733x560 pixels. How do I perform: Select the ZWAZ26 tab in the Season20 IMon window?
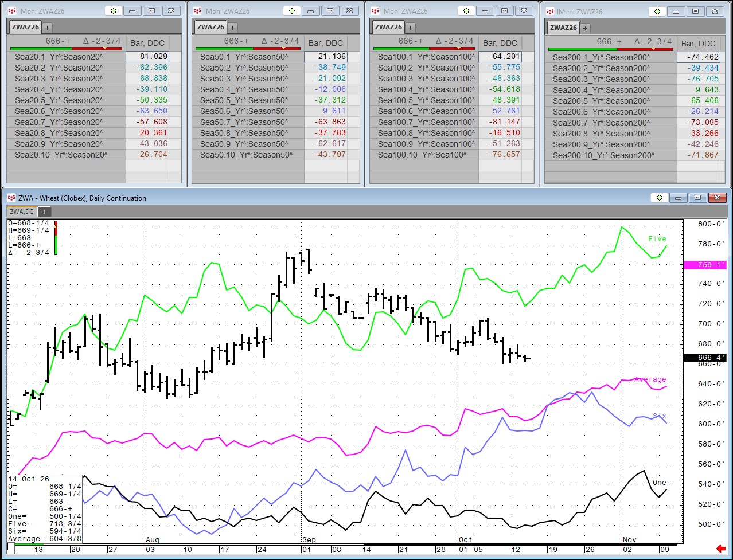tap(25, 27)
